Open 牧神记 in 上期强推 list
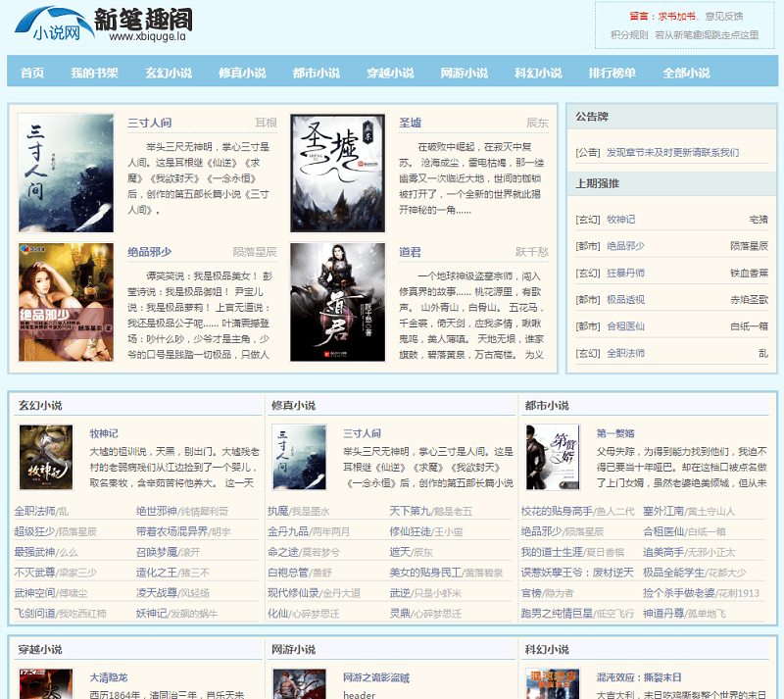The height and width of the screenshot is (699, 784). click(620, 219)
